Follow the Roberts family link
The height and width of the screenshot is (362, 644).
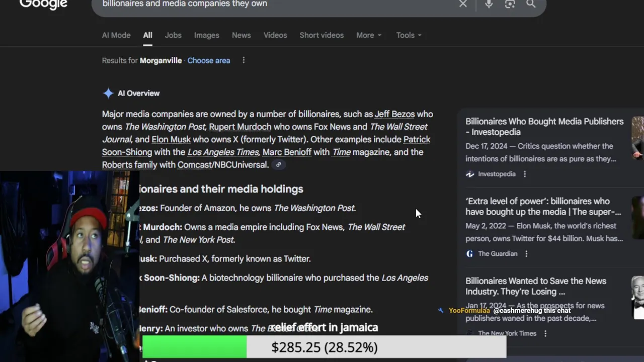click(130, 164)
